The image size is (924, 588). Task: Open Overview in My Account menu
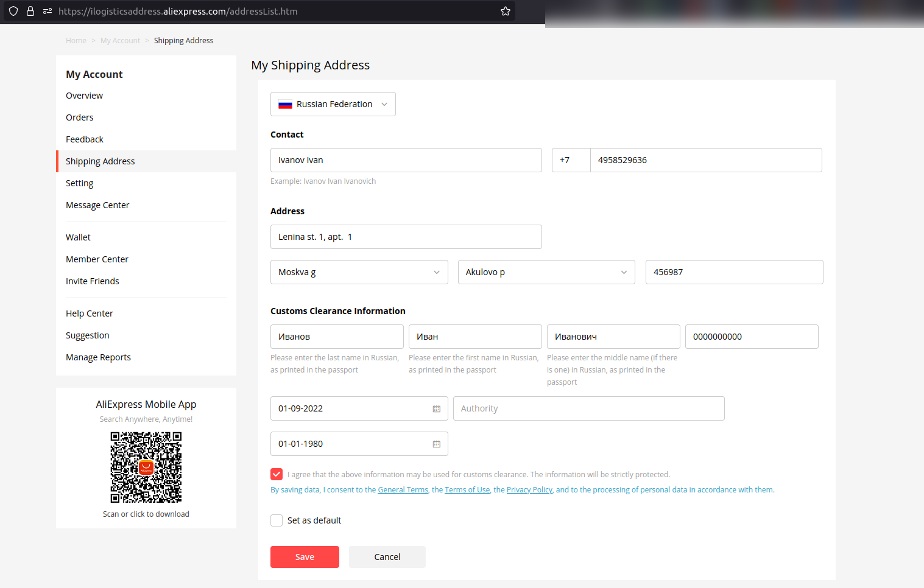coord(84,96)
